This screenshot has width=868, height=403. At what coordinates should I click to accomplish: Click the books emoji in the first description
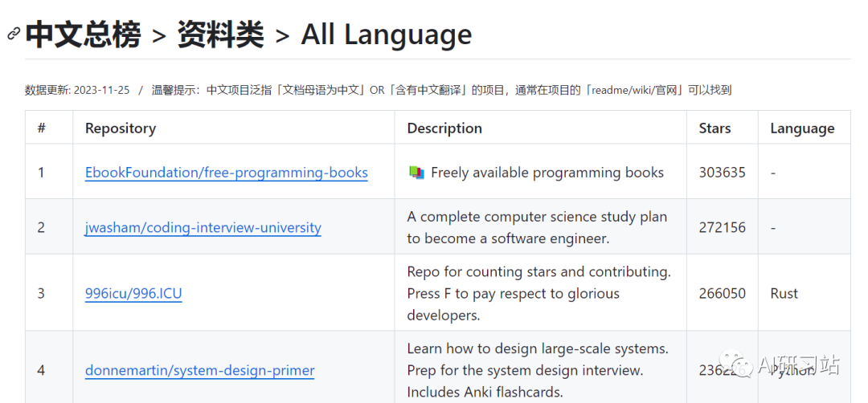tap(416, 173)
